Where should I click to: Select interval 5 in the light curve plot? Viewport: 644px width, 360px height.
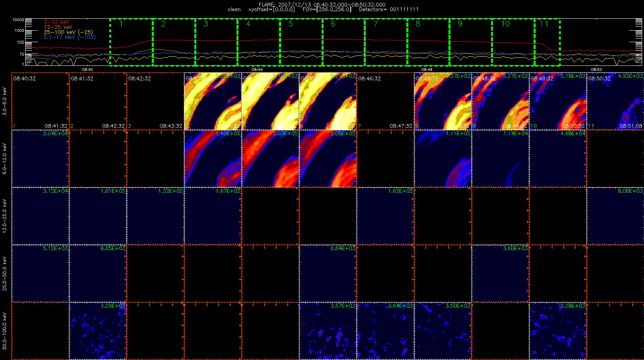(x=301, y=42)
